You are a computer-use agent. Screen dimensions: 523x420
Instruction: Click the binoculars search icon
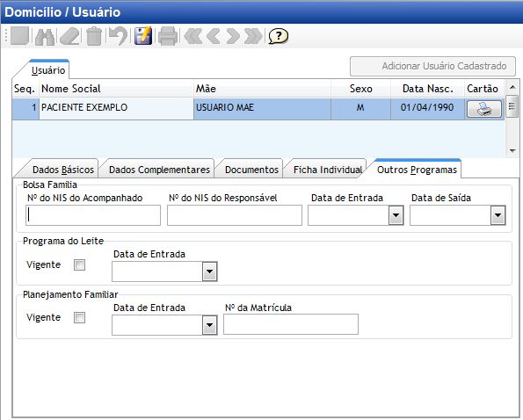pyautogui.click(x=45, y=36)
